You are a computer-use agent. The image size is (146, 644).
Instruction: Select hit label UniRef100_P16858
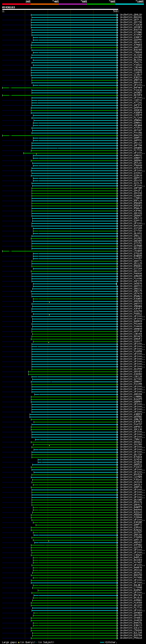click(x=131, y=352)
